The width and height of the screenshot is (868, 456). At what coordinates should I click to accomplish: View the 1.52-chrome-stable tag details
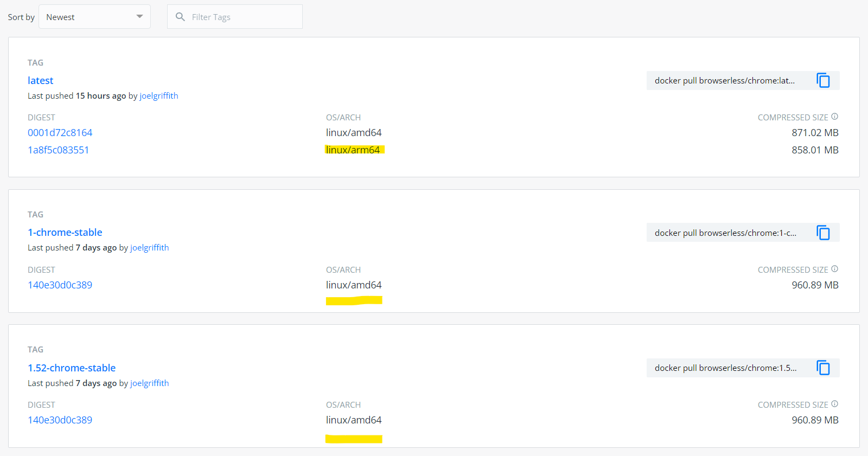72,368
